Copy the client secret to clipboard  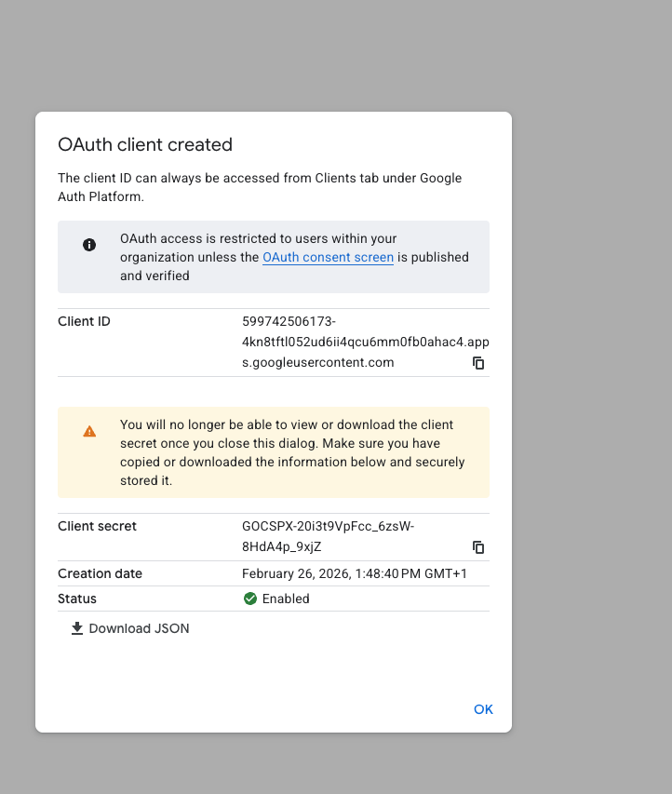tap(478, 547)
